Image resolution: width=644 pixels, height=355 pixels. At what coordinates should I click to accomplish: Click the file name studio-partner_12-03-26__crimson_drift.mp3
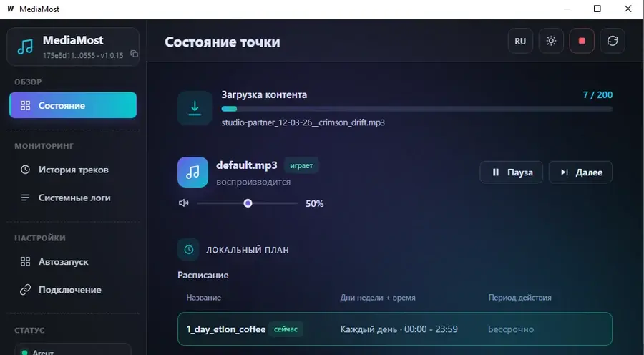tap(303, 122)
